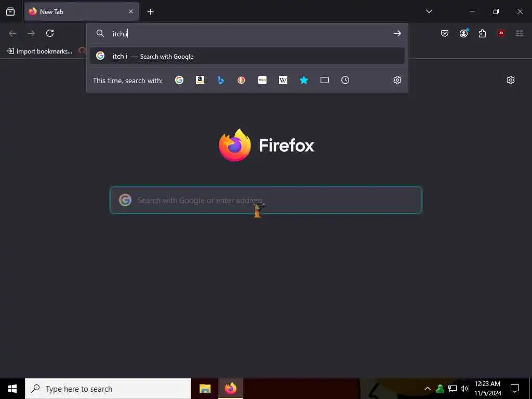Open the Windows Start menu

tap(12, 389)
